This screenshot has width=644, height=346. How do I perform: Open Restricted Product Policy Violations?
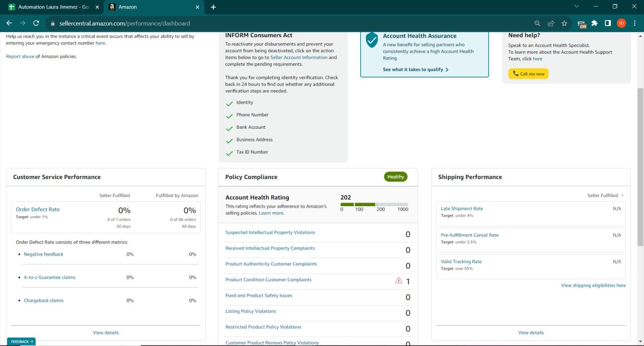pyautogui.click(x=263, y=327)
